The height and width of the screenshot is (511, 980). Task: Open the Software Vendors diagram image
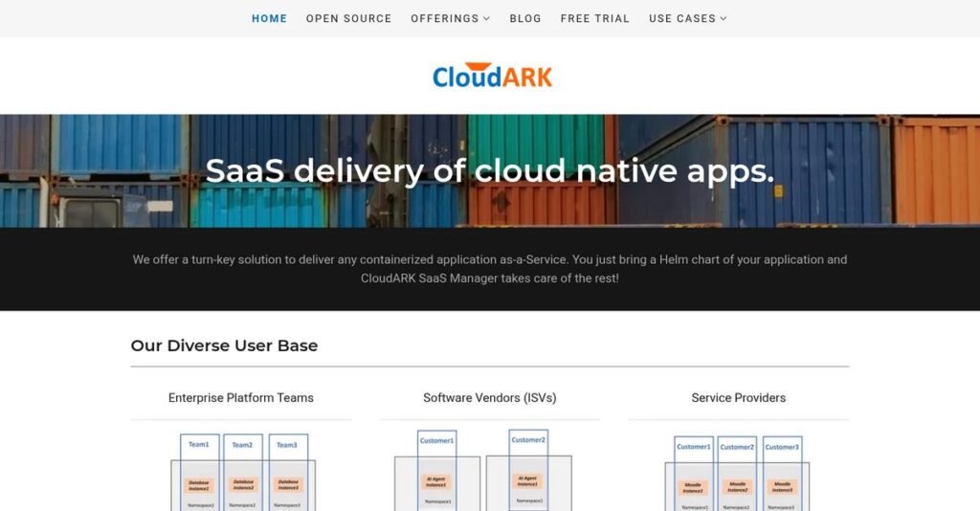click(x=483, y=471)
